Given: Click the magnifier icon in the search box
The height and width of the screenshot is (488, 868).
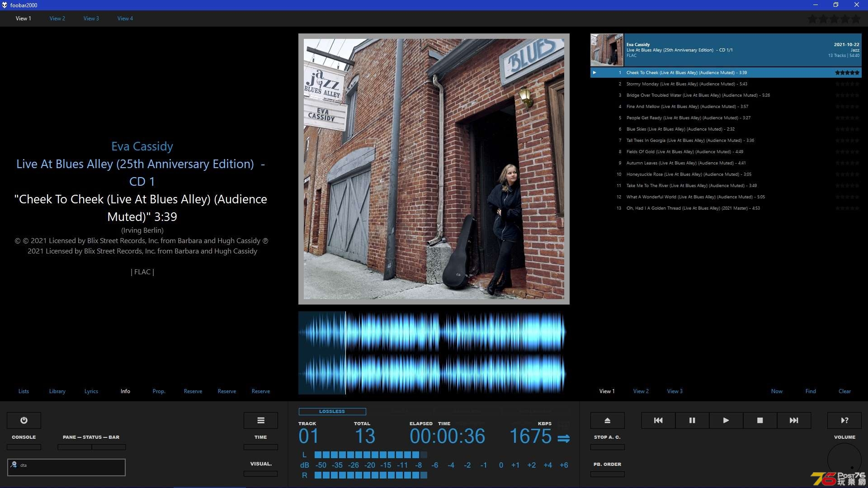Looking at the screenshot, I should pos(14,465).
